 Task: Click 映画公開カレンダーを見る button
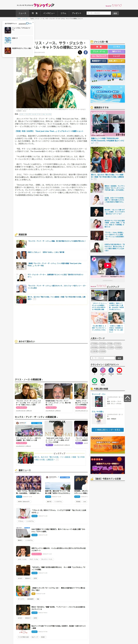(108, 430)
